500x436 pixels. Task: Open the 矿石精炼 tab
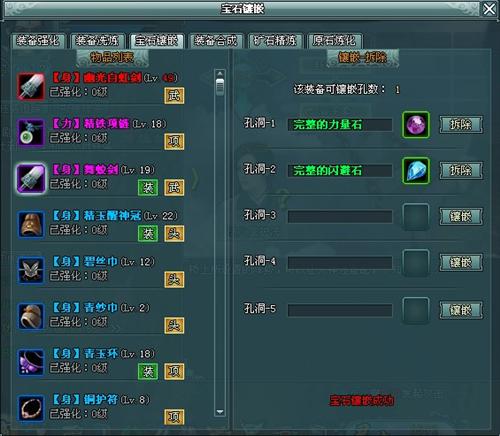tap(275, 41)
